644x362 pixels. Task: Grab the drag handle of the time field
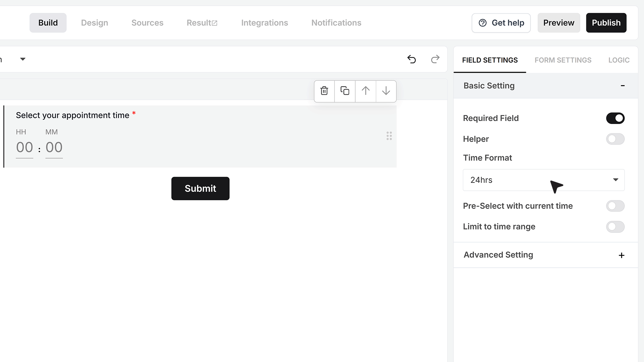tap(389, 136)
